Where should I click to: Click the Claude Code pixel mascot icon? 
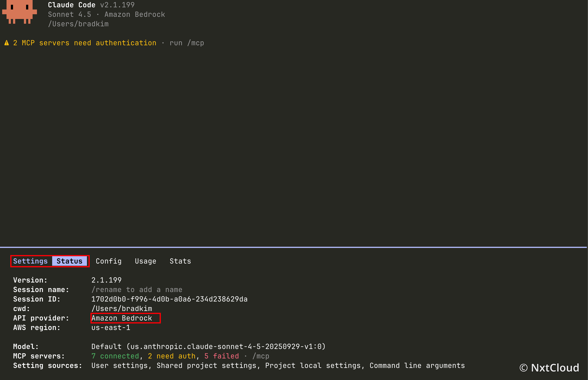tap(20, 12)
